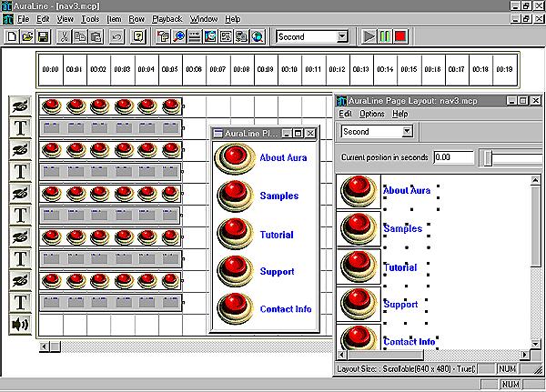Open the View menu
The width and height of the screenshot is (546, 392).
pos(66,19)
